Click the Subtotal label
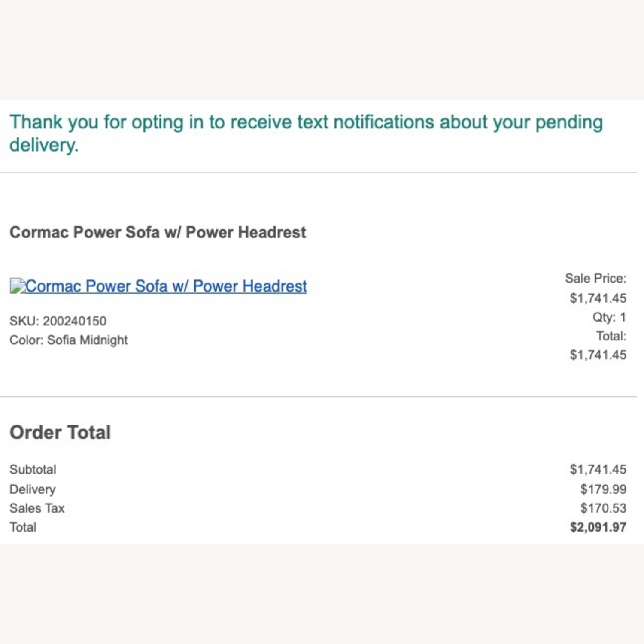The image size is (644, 644). [33, 469]
